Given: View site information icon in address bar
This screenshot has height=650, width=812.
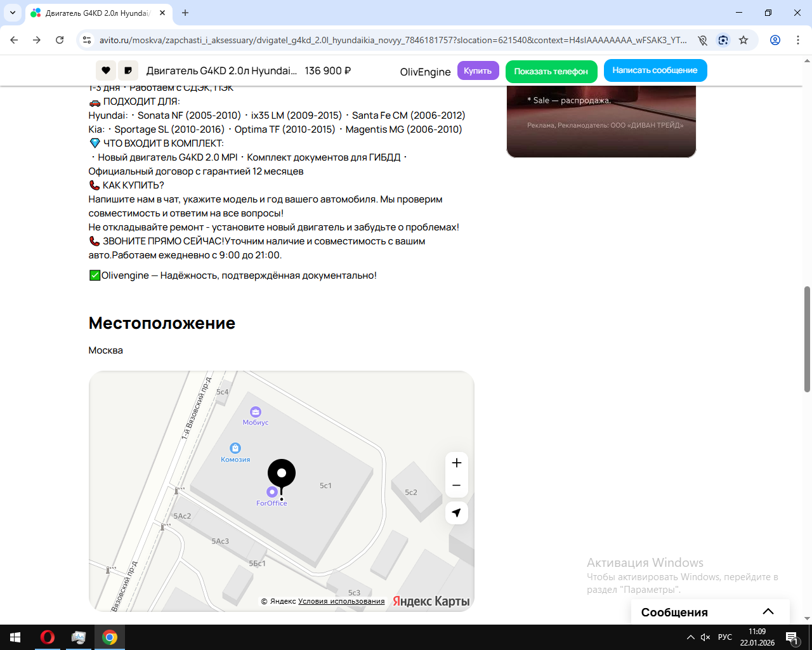Looking at the screenshot, I should [x=87, y=40].
